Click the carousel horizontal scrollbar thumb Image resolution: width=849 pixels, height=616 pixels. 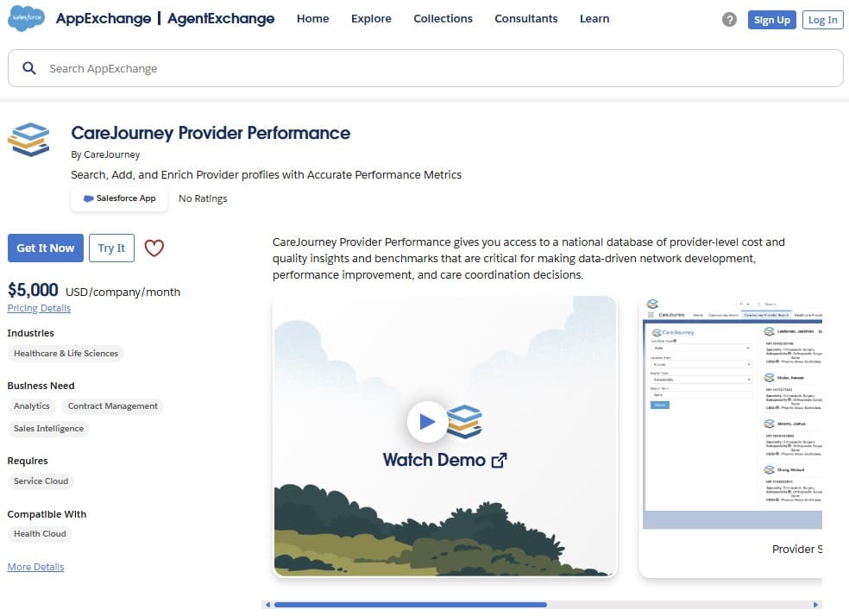tap(411, 605)
